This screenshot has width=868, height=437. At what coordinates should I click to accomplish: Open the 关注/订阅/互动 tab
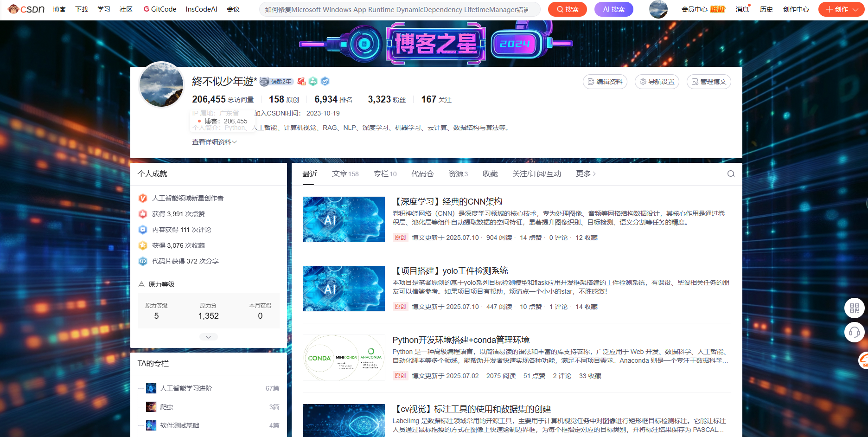537,174
